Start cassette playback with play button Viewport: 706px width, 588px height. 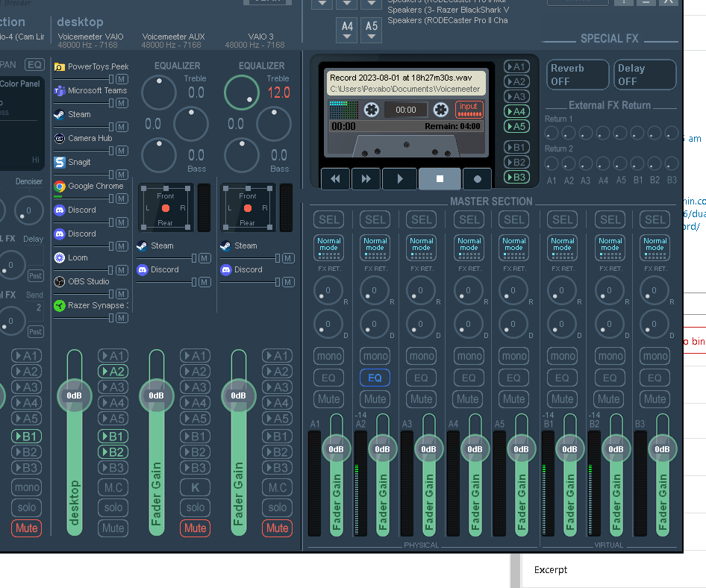[400, 179]
